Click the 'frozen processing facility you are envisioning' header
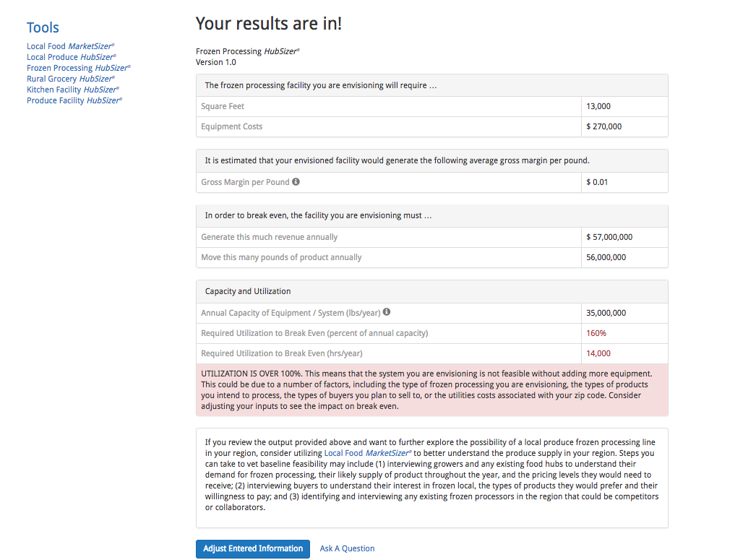 click(432, 85)
